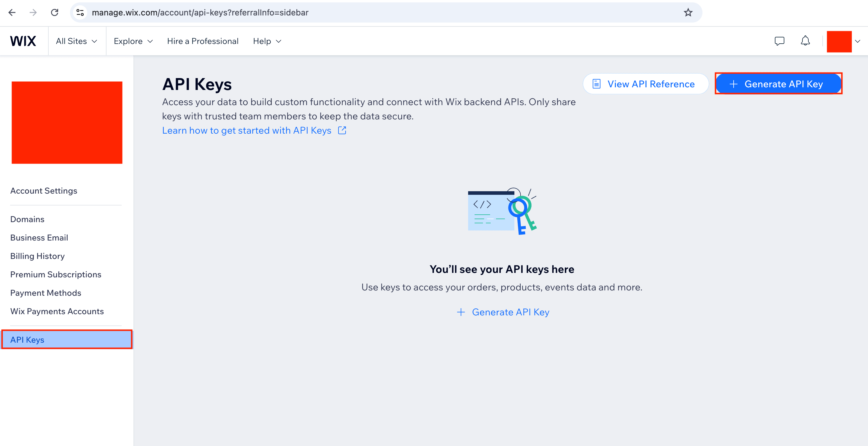
Task: Click the address bar URL
Action: 200,12
